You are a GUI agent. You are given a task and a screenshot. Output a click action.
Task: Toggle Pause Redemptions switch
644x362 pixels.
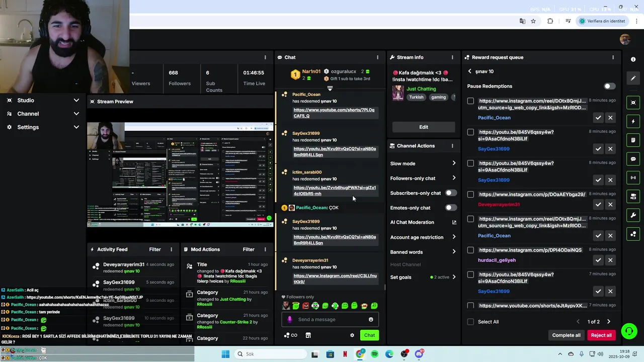(x=609, y=86)
